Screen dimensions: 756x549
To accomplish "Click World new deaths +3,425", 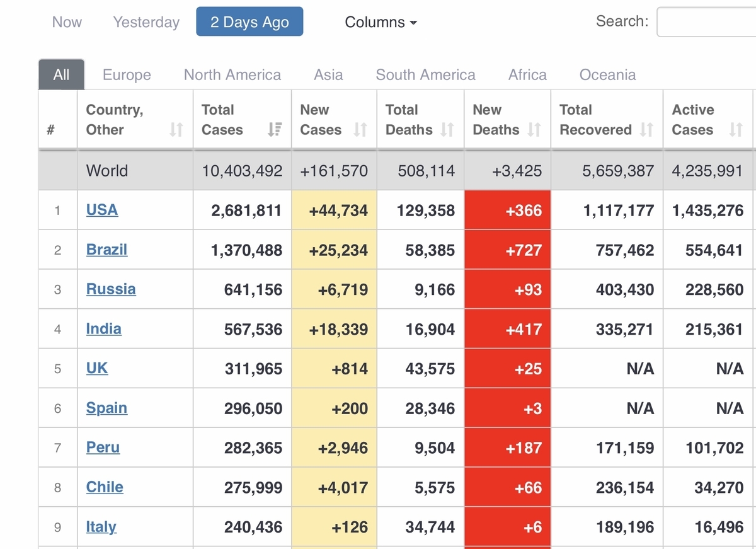I will 516,171.
